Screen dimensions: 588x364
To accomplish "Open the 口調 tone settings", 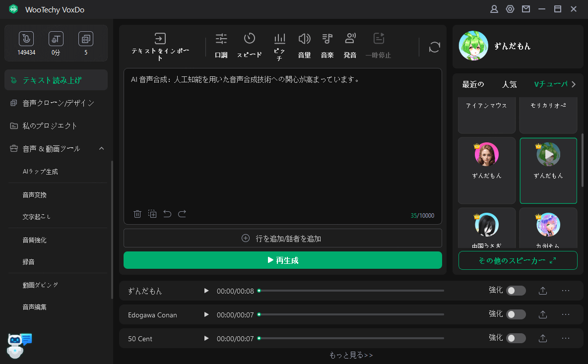I will pos(221,46).
